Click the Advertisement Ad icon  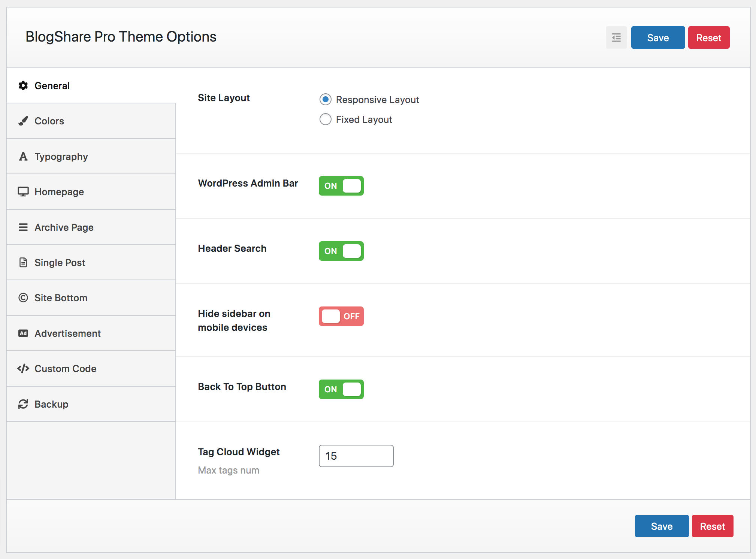click(x=23, y=333)
